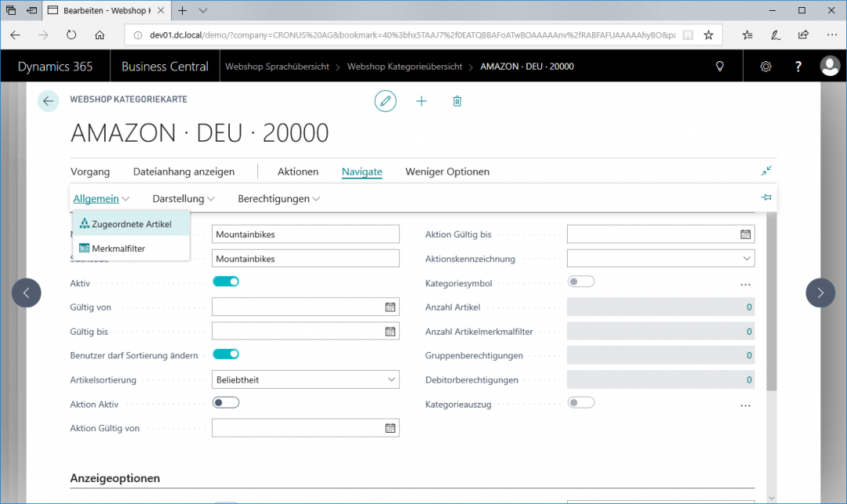This screenshot has height=504, width=847.
Task: Toggle Benutzer darf Sortierung ändern
Action: 226,354
